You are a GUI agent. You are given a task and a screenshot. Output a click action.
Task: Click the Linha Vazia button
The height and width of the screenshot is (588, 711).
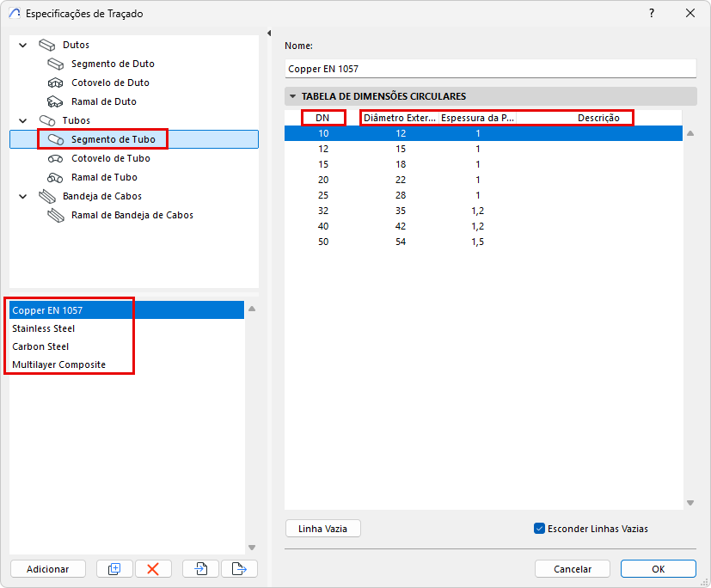(x=323, y=529)
